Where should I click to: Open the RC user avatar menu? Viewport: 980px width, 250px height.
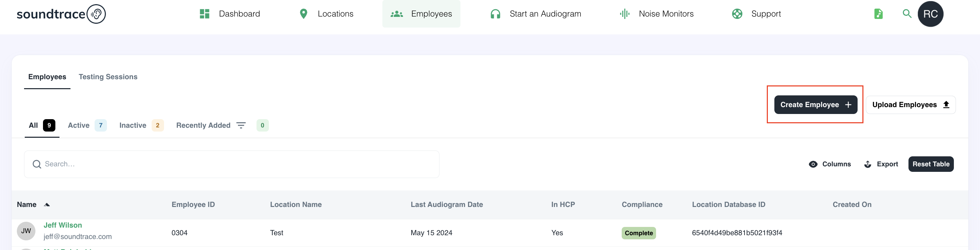pos(930,14)
